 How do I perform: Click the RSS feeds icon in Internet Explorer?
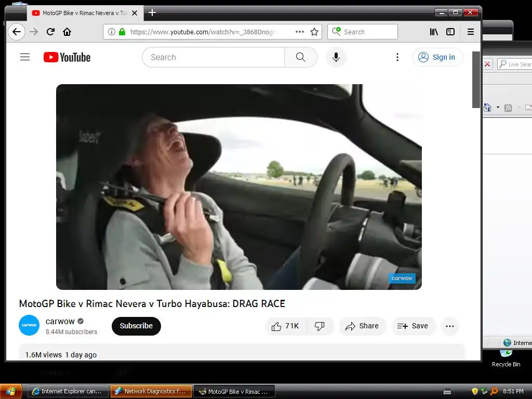[508, 108]
